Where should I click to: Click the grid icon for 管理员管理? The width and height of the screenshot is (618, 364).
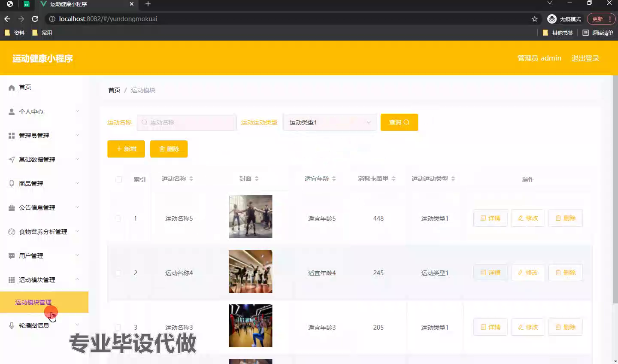[x=12, y=136]
